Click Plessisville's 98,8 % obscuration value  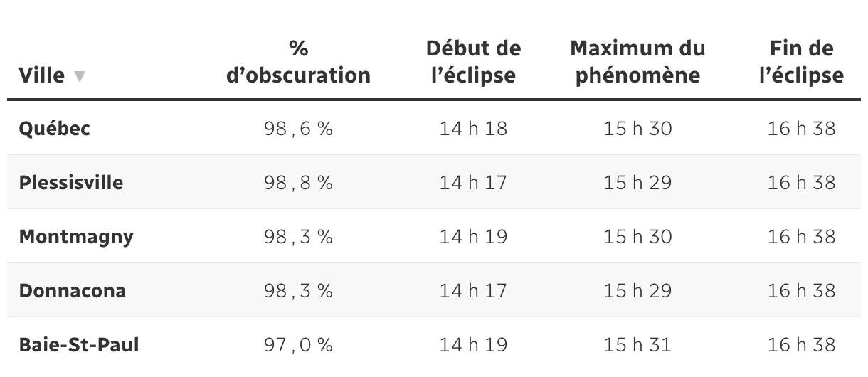pos(298,183)
